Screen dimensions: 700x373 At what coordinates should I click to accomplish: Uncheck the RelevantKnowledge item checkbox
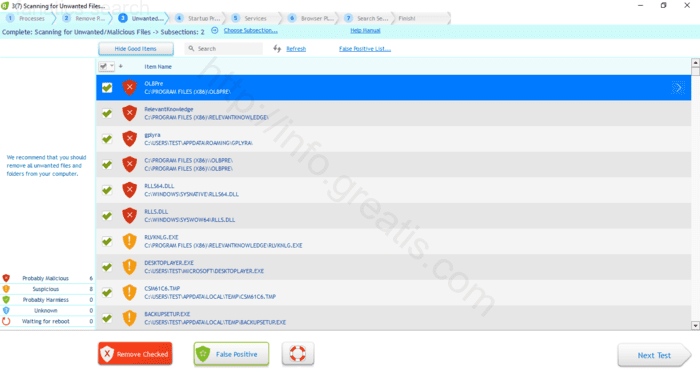click(107, 113)
